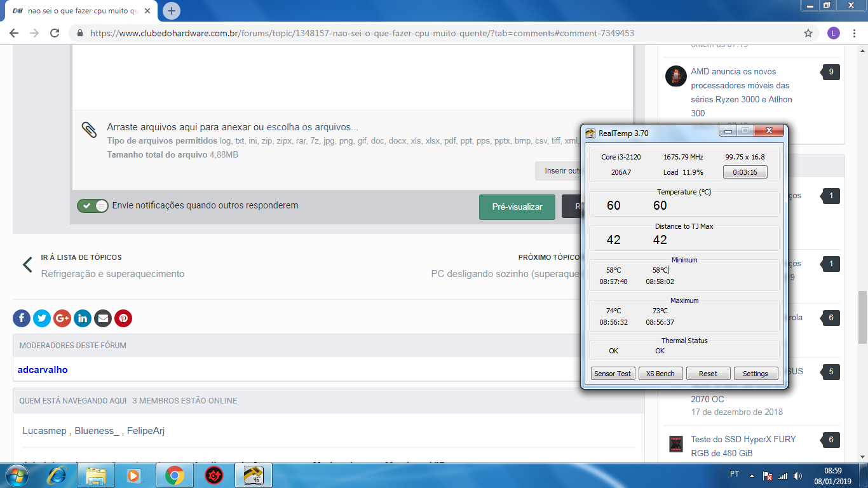Open the Chrome profile avatar L

coord(833,33)
